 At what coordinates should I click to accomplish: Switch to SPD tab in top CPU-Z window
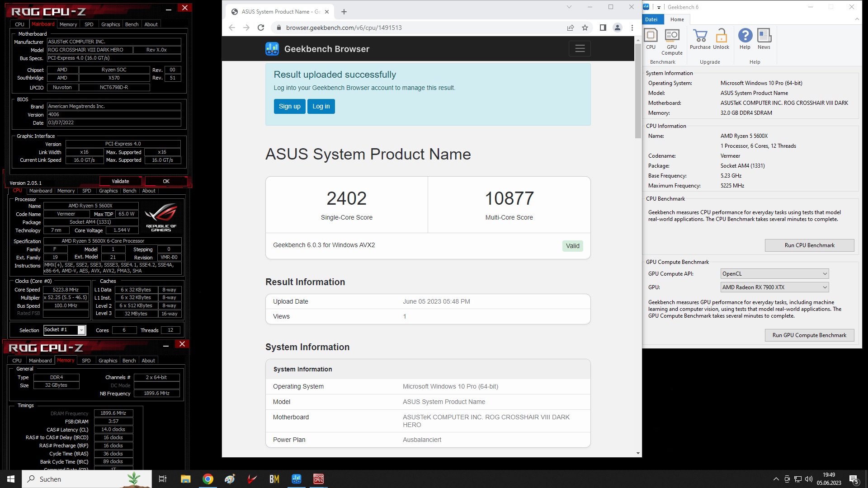(89, 24)
